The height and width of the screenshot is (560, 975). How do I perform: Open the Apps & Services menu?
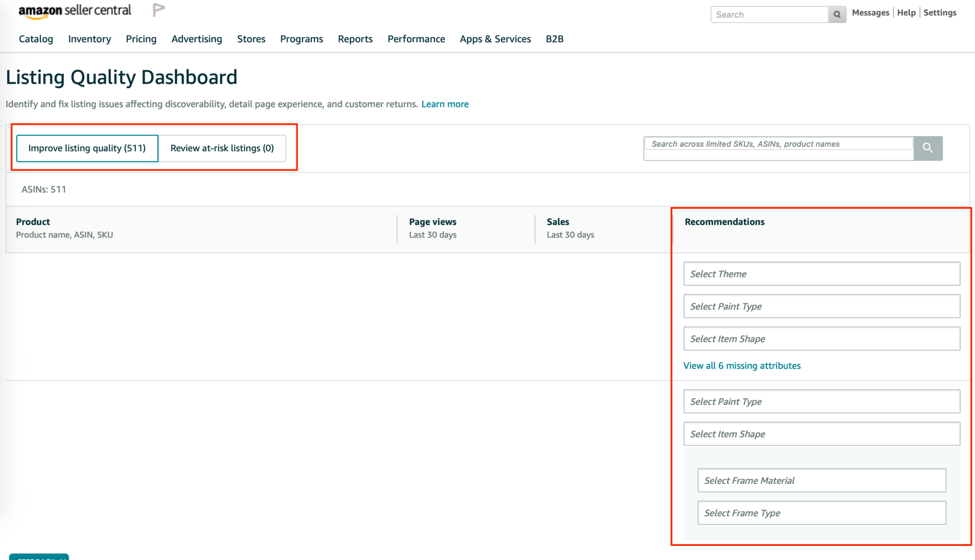[495, 39]
